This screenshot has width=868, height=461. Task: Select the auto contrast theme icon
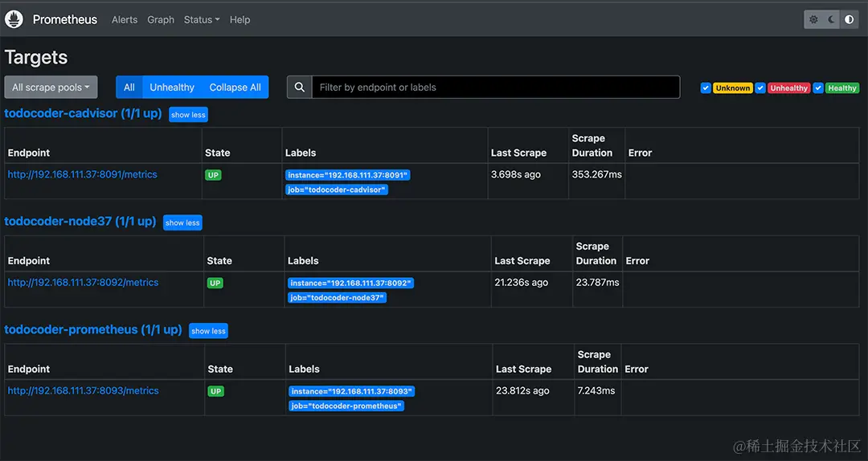click(850, 19)
